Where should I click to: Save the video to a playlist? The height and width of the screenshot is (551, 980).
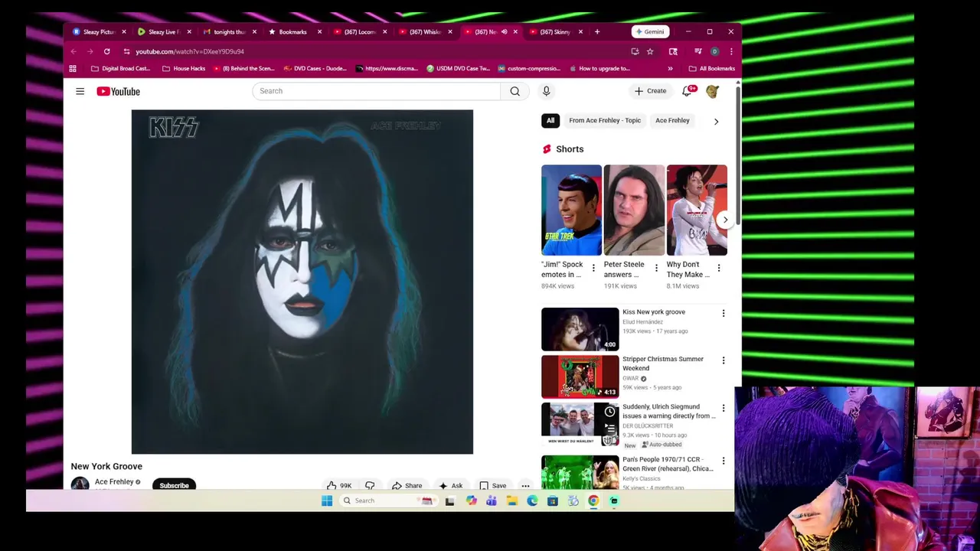coord(492,485)
